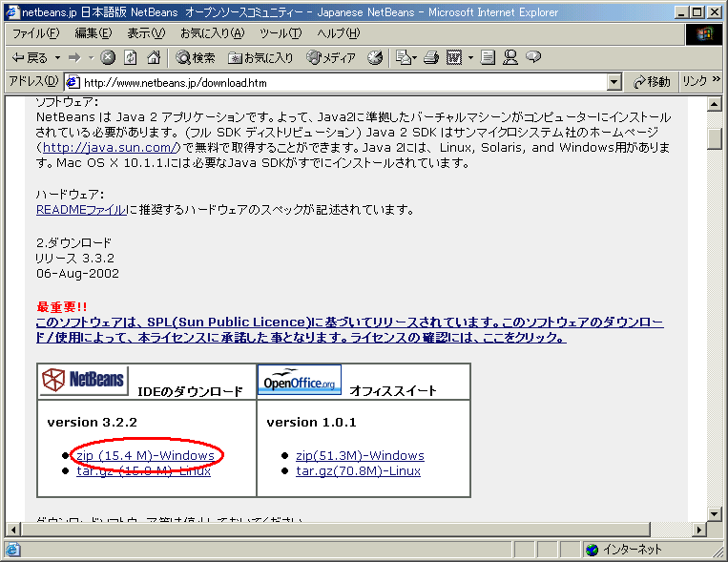
Task: Click the インターネット zone status indicator
Action: pyautogui.click(x=623, y=550)
